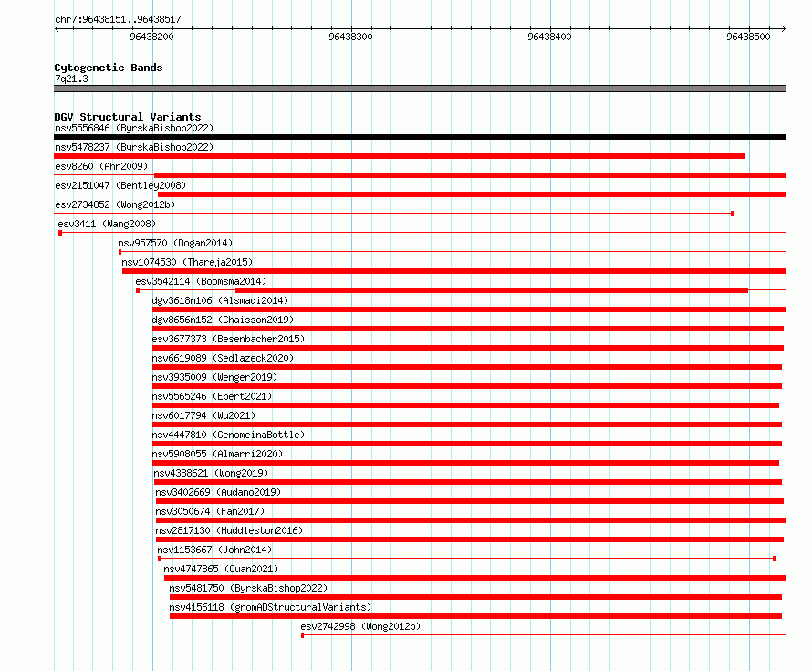Click ruler position 96438300
The width and height of the screenshot is (812, 671).
tap(350, 37)
